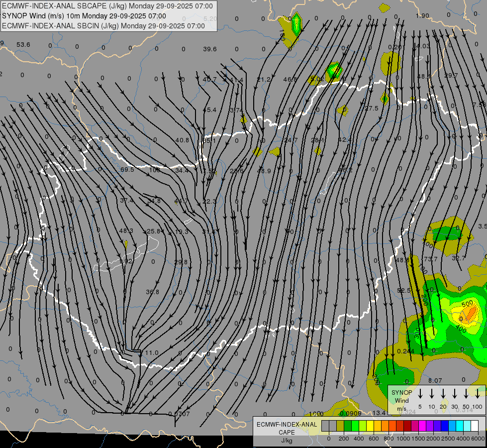Viewport: 487px width, 448px height.
Task: Click the '0.244' map value
Action: (x=405, y=351)
